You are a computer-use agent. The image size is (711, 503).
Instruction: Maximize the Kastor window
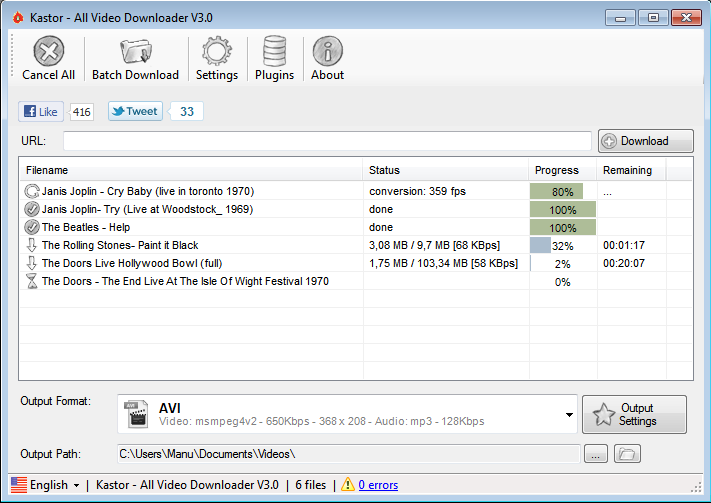(x=653, y=18)
